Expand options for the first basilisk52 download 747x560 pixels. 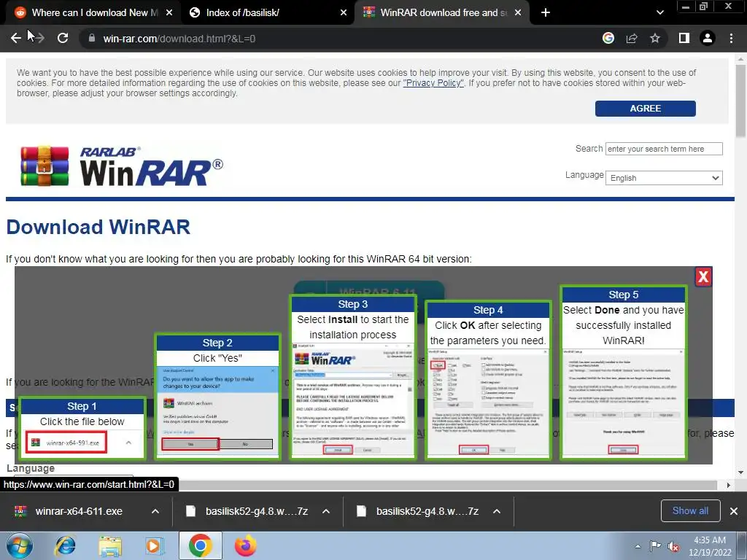point(326,511)
